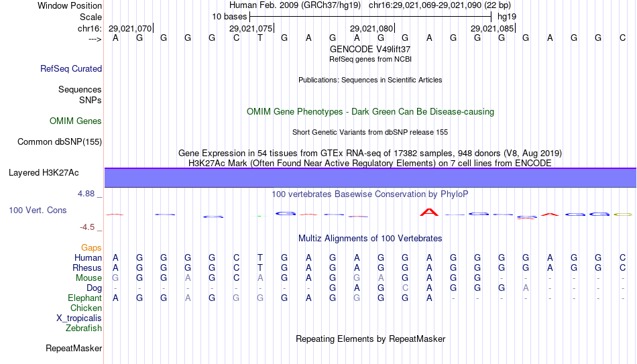Image resolution: width=637 pixels, height=364 pixels.
Task: Click the OMIM Gene Phenotypes track title
Action: coord(370,112)
